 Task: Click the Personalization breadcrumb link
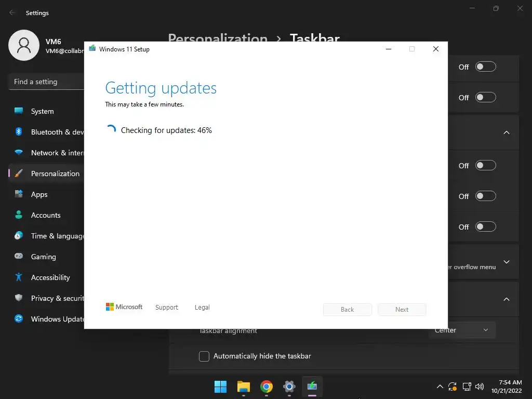pyautogui.click(x=218, y=37)
